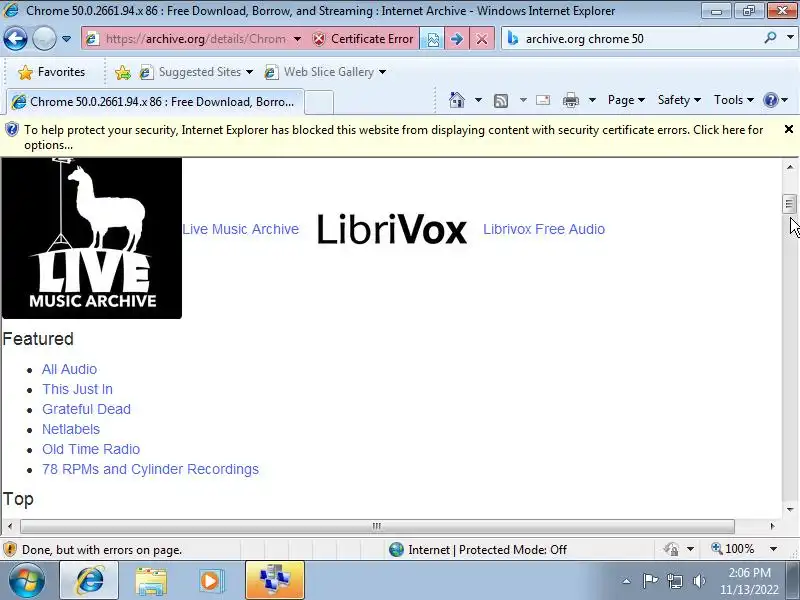Open the Safety menu
The height and width of the screenshot is (600, 800).
pyautogui.click(x=679, y=100)
